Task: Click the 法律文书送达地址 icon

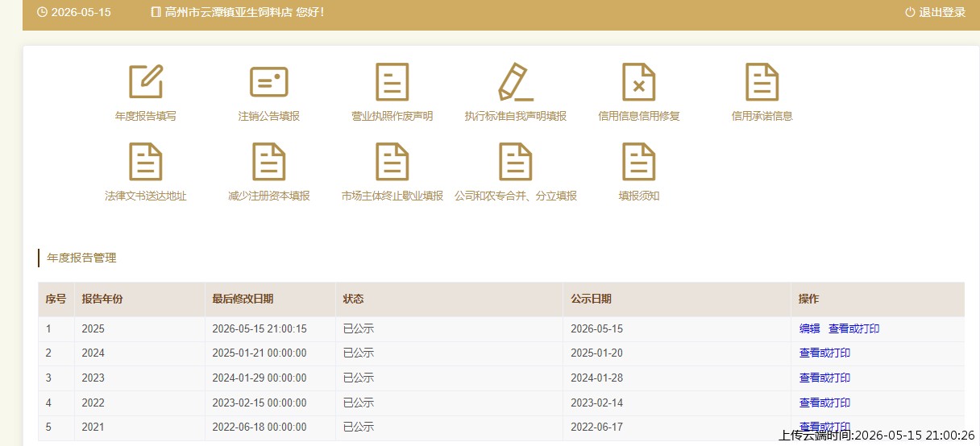Action: (x=146, y=161)
